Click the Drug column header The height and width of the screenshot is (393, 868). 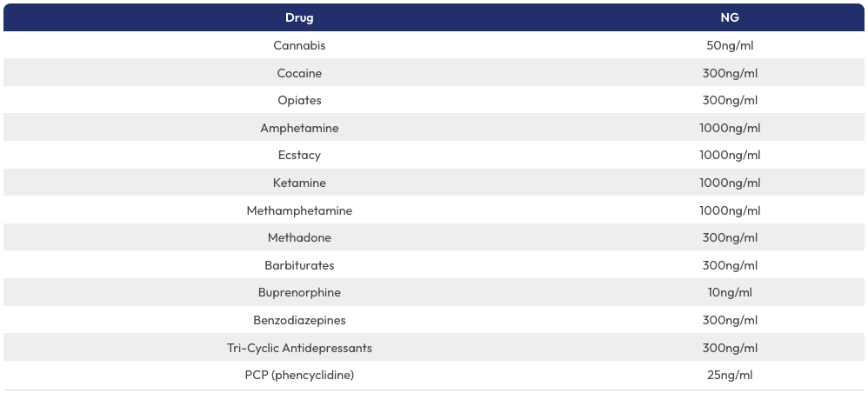(299, 17)
